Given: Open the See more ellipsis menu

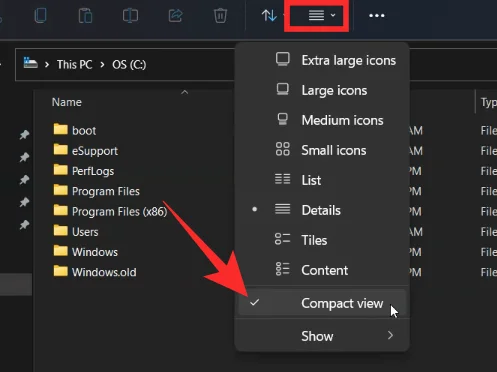Looking at the screenshot, I should 377,15.
